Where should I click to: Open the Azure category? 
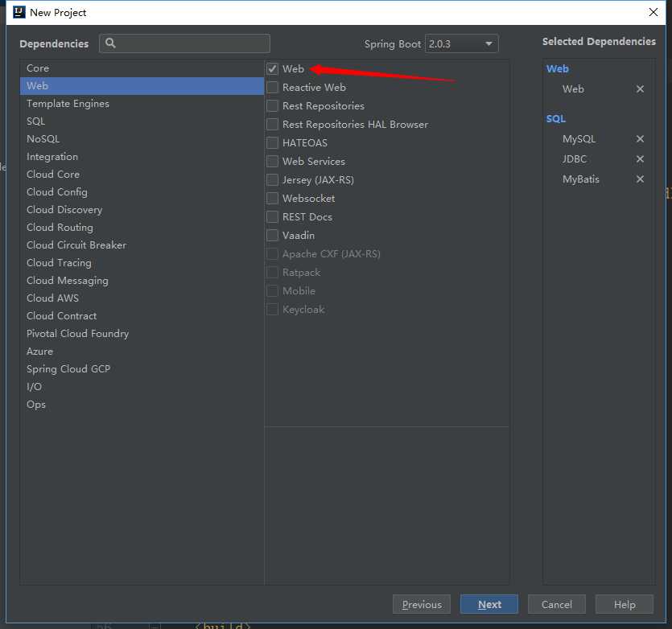142,351
